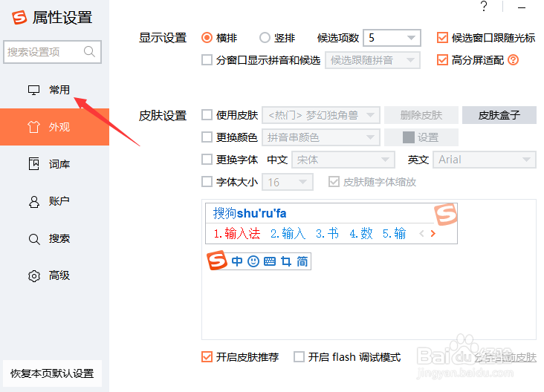Open 皮肤盒子 button
This screenshot has width=544, height=392.
(x=499, y=115)
